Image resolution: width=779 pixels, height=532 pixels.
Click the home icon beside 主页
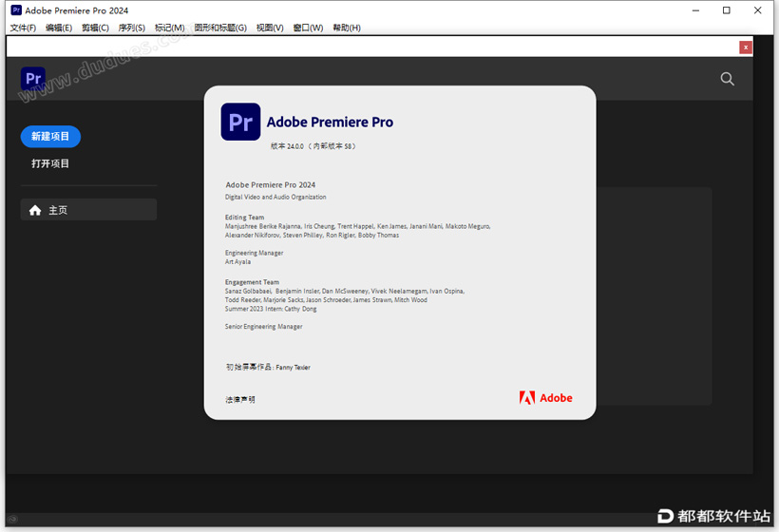click(35, 210)
